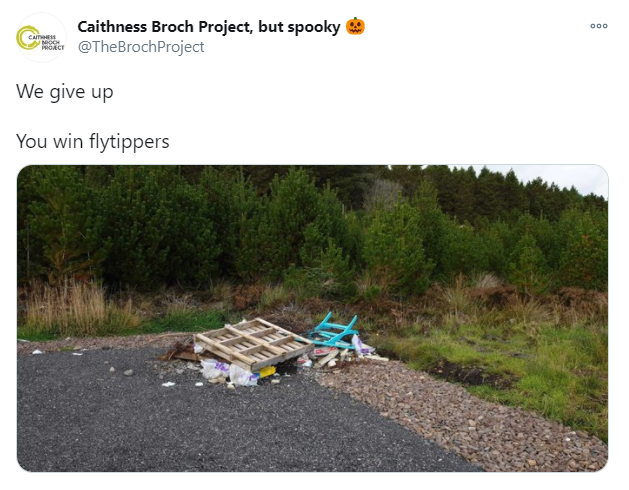Viewport: 629px width, 490px height.
Task: Click the green swirl in the avatar logo
Action: point(26,38)
